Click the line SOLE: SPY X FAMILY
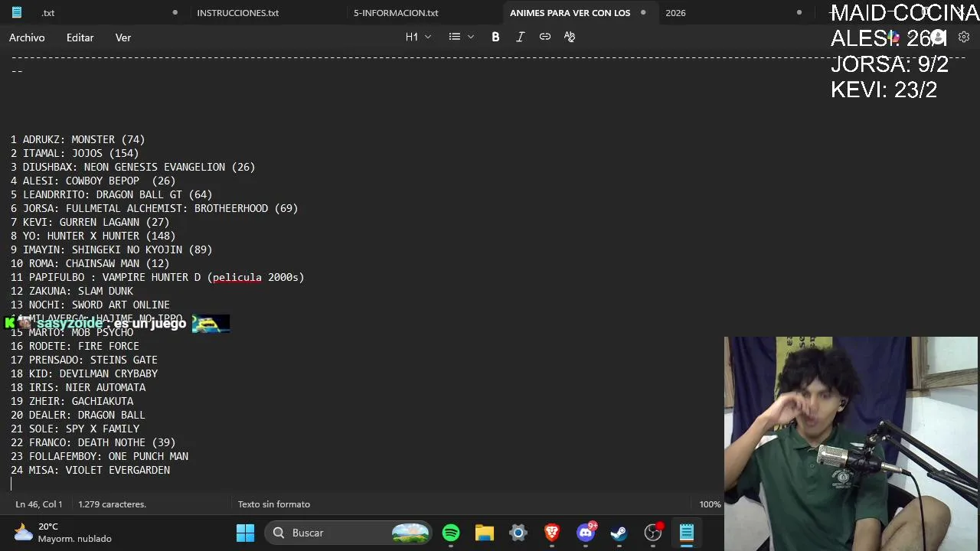This screenshot has width=980, height=551. point(75,429)
